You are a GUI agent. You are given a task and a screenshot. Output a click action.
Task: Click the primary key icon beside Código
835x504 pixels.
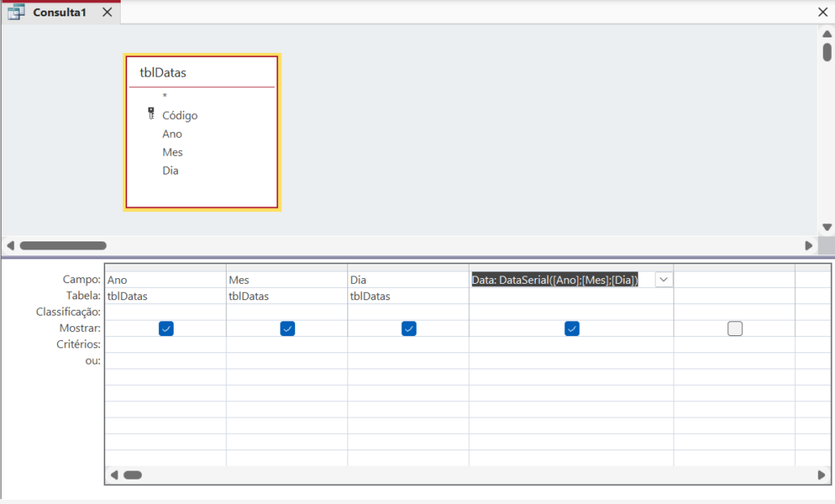pos(150,114)
